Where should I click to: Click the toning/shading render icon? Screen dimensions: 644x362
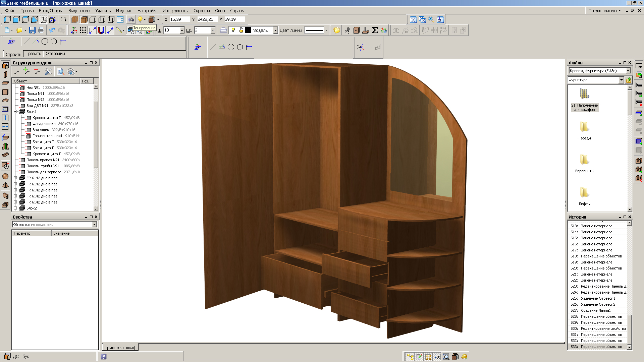pos(130,30)
